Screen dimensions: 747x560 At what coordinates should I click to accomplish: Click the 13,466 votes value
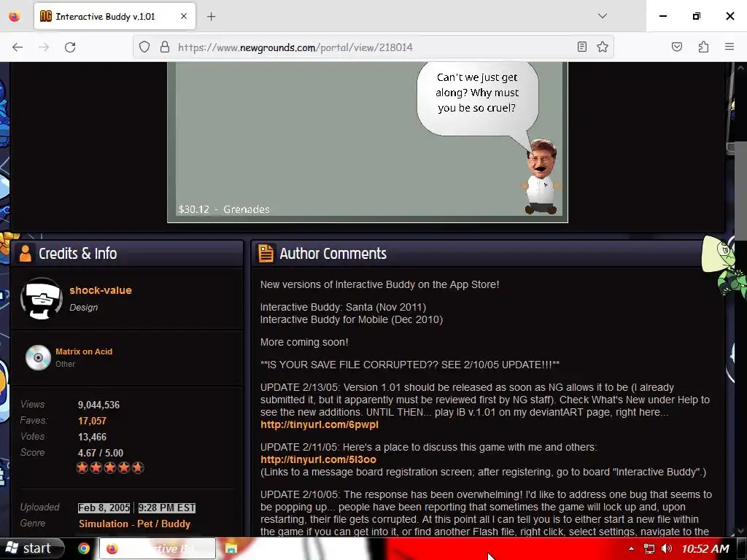pos(92,437)
